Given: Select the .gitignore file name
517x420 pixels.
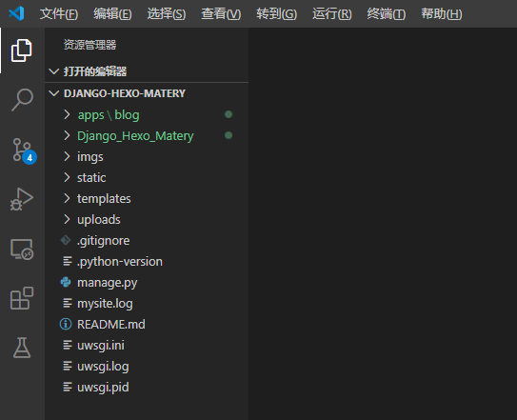Looking at the screenshot, I should point(103,241).
